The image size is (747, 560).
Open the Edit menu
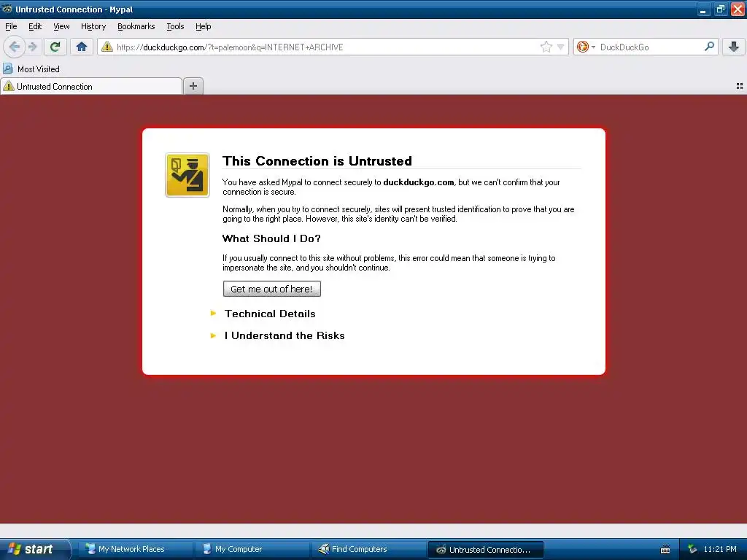point(35,27)
